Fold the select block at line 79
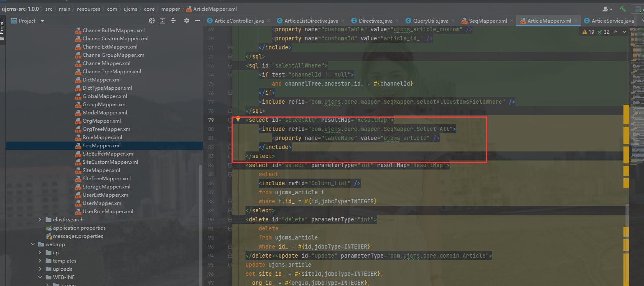644x286 pixels. pos(231,120)
